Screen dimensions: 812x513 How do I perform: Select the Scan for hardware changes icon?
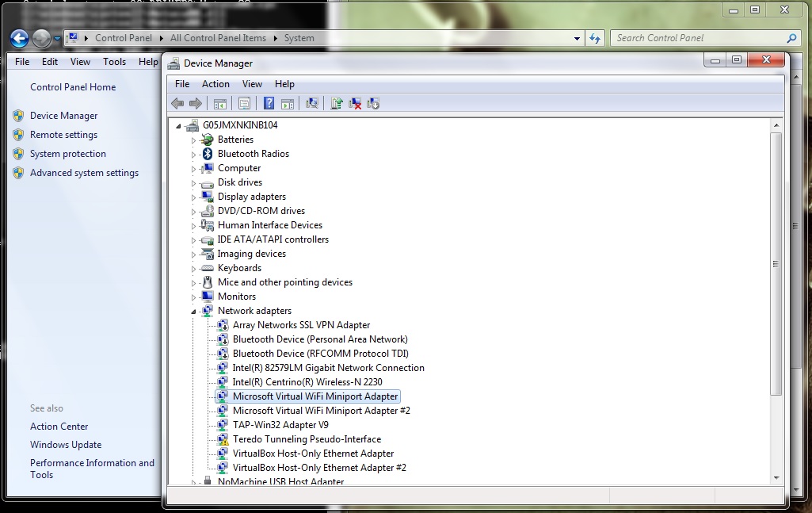(x=312, y=103)
